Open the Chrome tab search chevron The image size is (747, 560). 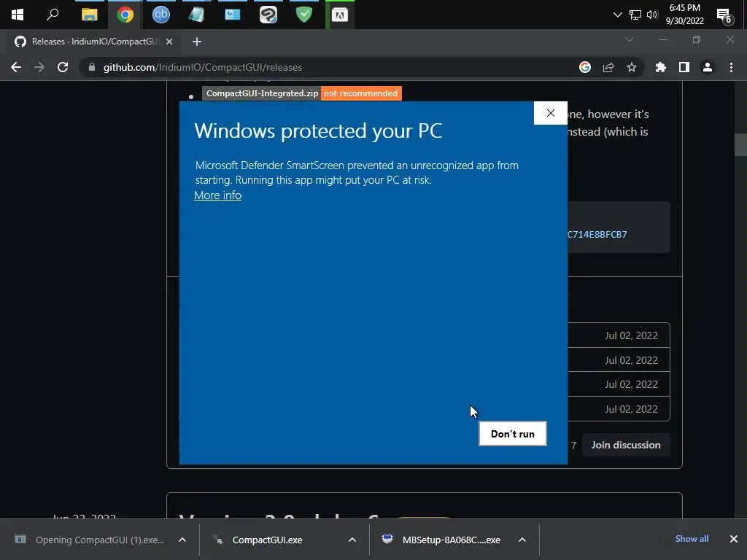pyautogui.click(x=630, y=39)
